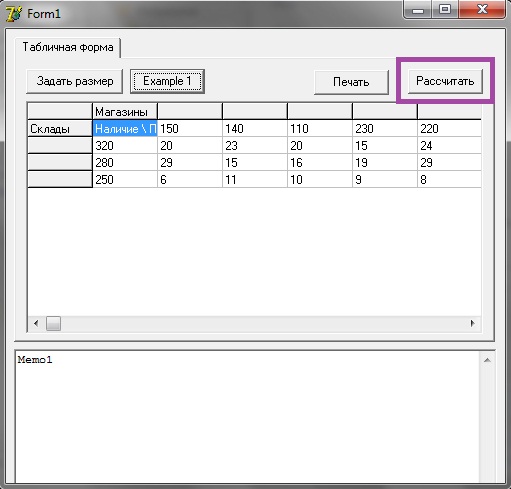Close the Form1 window
Screen dimensions: 511x489
tap(482, 10)
